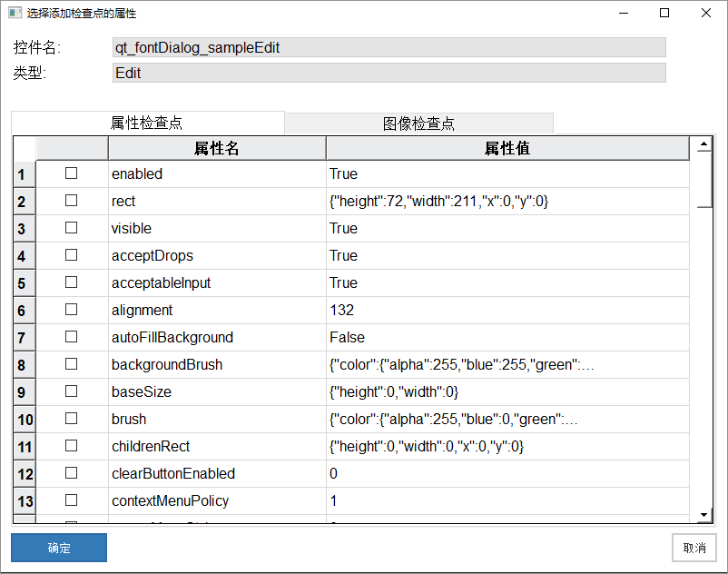
Task: Select row header 10
Action: [x=25, y=420]
